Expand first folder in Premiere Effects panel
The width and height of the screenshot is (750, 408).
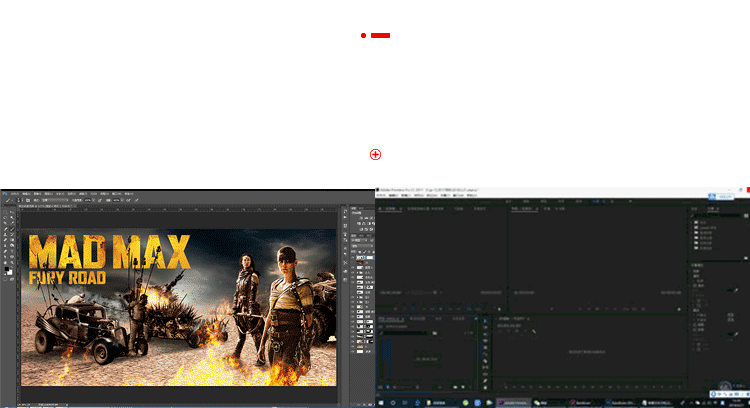click(x=691, y=222)
